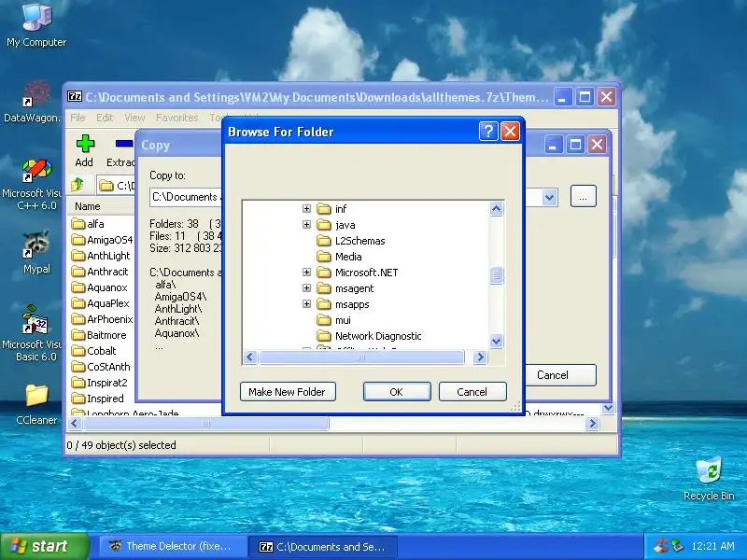
Task: Open CCleaner folder on desktop
Action: pos(36,404)
